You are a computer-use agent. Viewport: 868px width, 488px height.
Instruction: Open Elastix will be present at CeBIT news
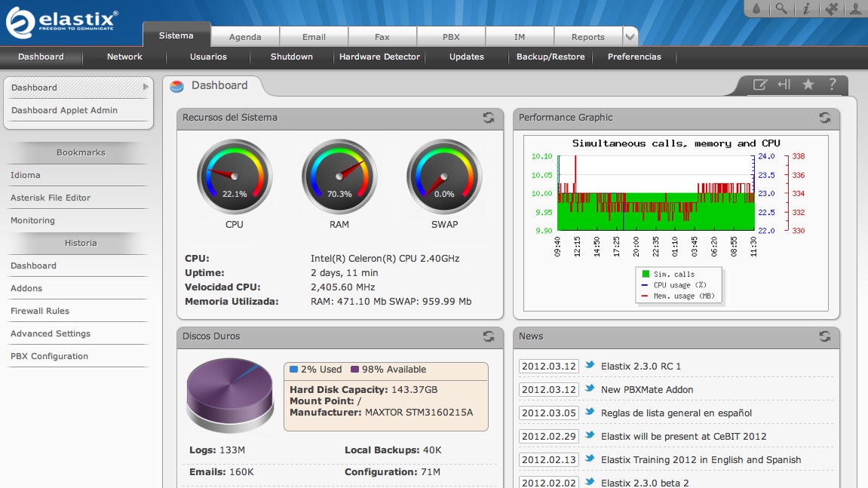coord(684,436)
